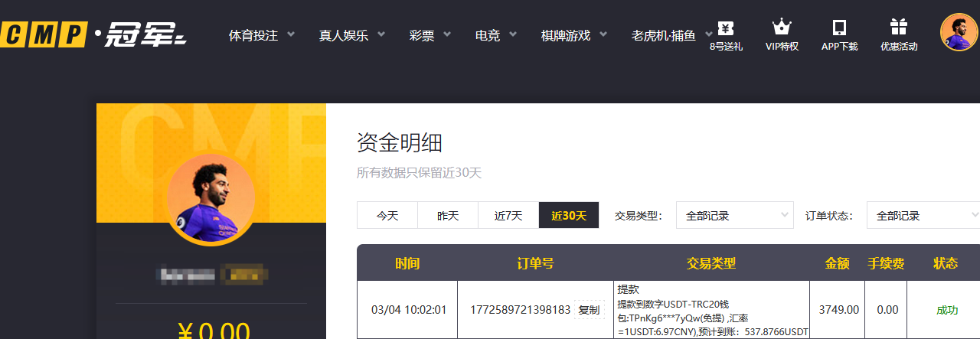Open the 彩票 navigation menu
The width and height of the screenshot is (980, 339).
[430, 35]
